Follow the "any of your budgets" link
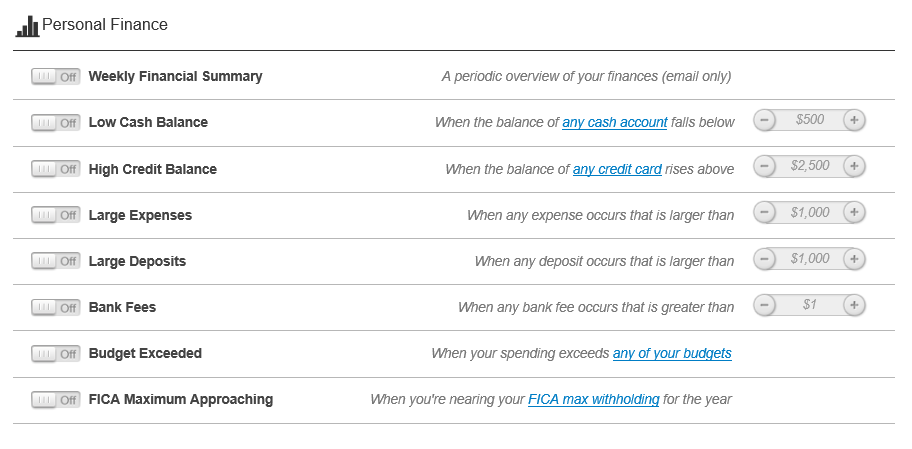Viewport: 912px width, 449px height. (672, 353)
